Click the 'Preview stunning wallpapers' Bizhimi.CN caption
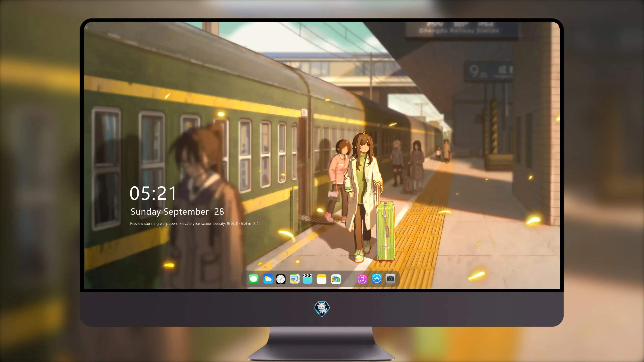The height and width of the screenshot is (362, 644). [195, 223]
